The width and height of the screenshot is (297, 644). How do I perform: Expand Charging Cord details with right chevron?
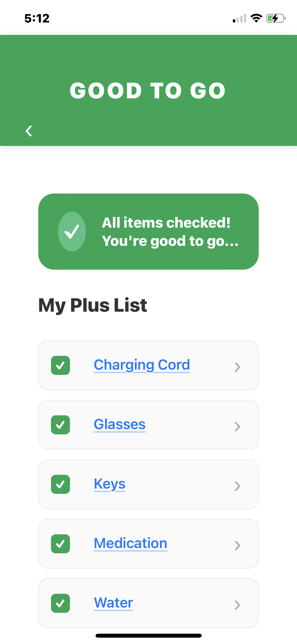coord(237,367)
